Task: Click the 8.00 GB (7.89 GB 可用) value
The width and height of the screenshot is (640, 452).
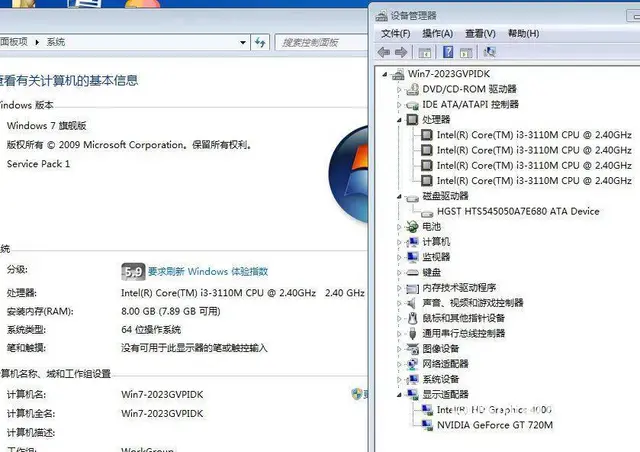Action: 171,312
